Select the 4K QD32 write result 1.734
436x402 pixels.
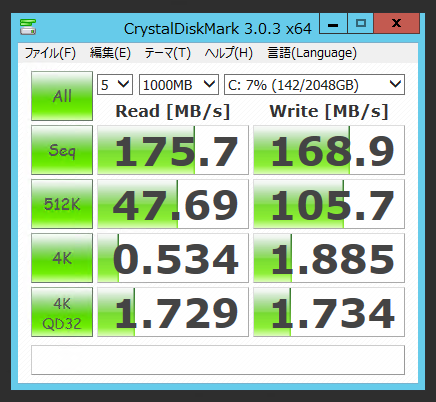[x=329, y=312]
